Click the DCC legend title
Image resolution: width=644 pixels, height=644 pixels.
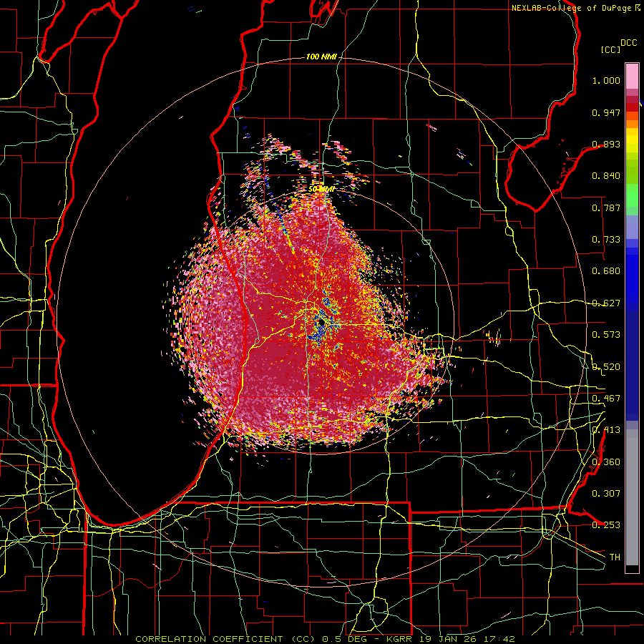click(628, 43)
